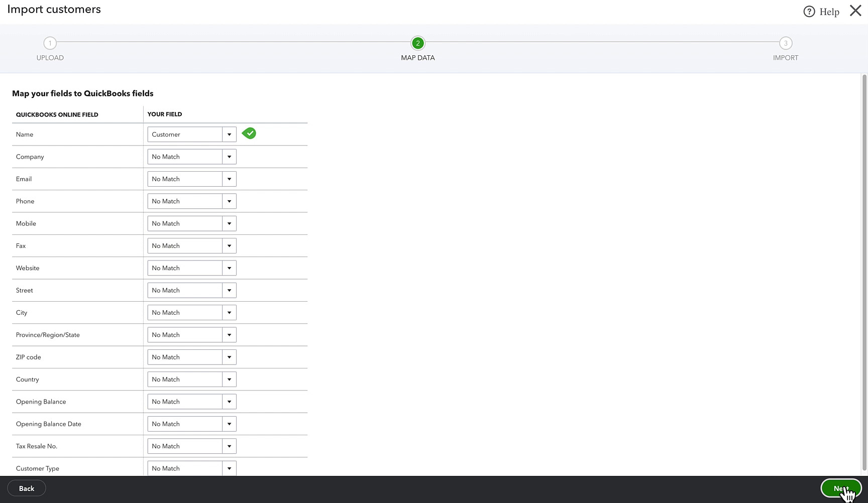This screenshot has width=868, height=503.
Task: Click the YOUR FIELD column header
Action: (x=165, y=114)
